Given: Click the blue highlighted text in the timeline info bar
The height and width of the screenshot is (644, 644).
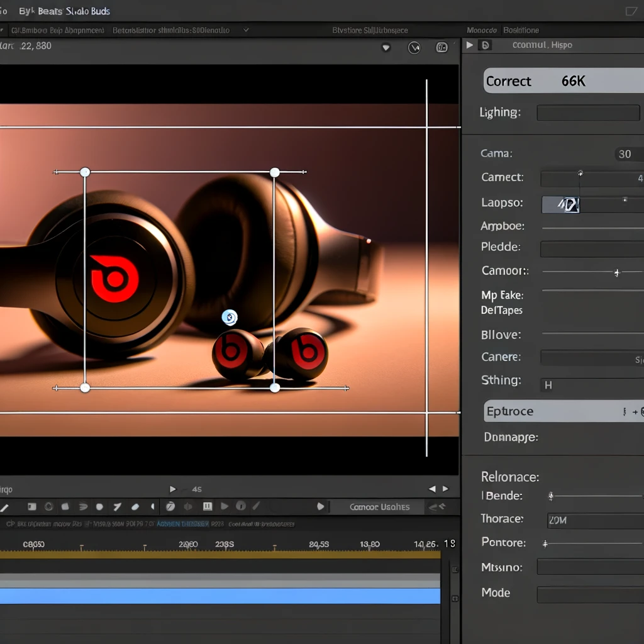Looking at the screenshot, I should tap(183, 524).
